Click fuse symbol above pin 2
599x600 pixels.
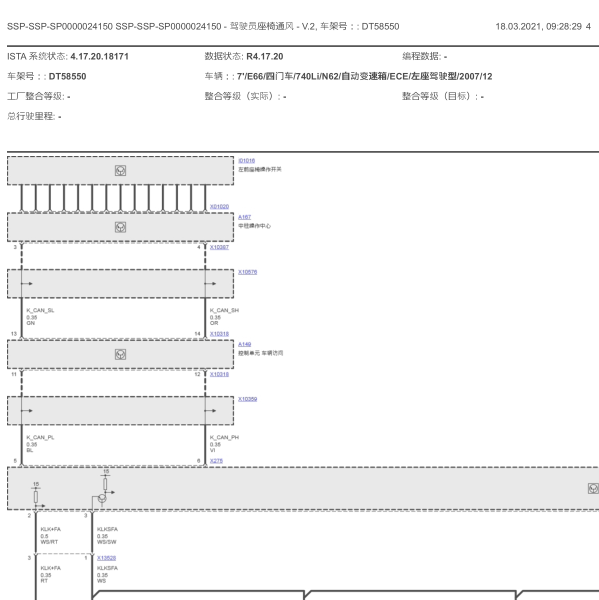click(36, 497)
